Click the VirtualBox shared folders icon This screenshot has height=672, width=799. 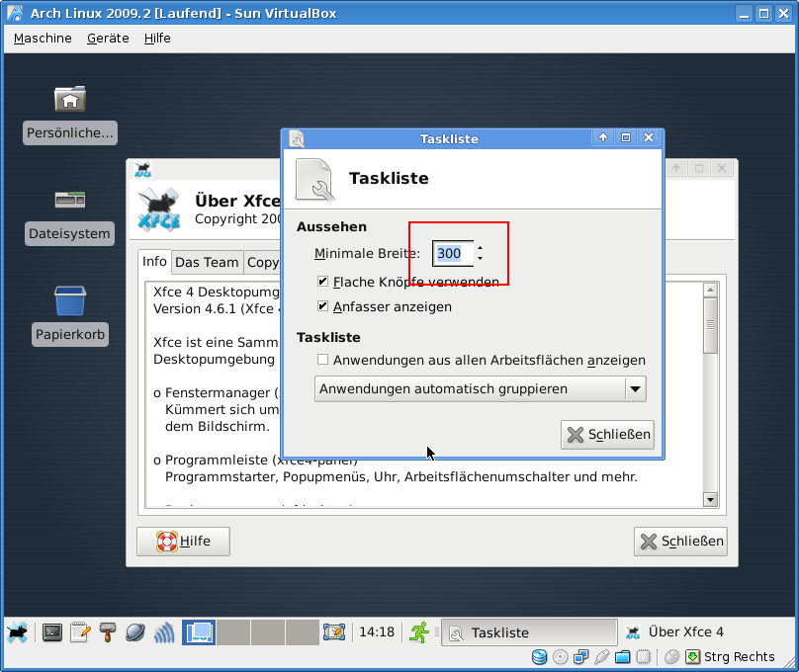click(x=622, y=657)
